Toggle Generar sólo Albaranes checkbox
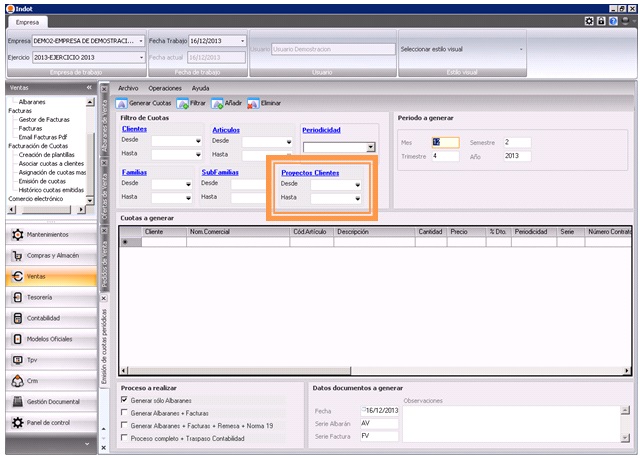Viewport: 640px width, 458px height. 124,400
